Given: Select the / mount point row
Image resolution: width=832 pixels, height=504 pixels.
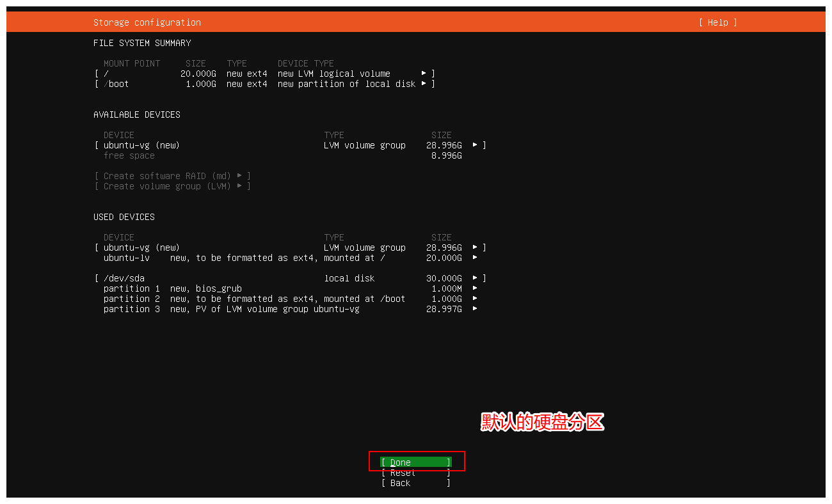Looking at the screenshot, I should pos(265,74).
